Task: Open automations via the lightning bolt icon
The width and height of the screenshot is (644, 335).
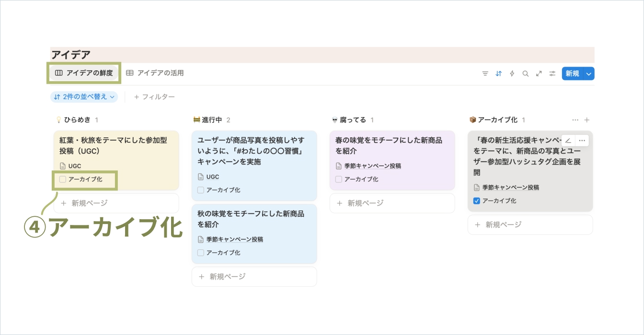Action: click(512, 74)
